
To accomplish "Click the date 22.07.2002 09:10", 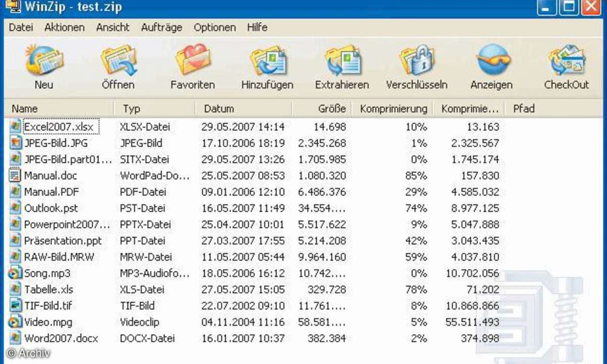I will [243, 305].
